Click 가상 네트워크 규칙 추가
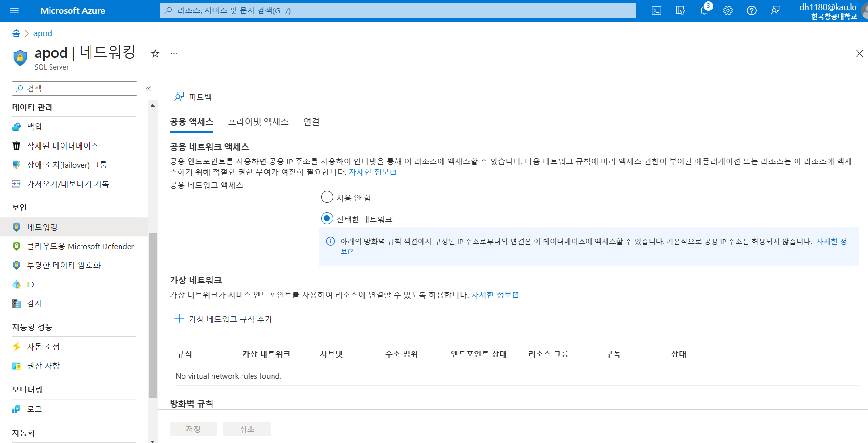868x443 pixels. 223,319
